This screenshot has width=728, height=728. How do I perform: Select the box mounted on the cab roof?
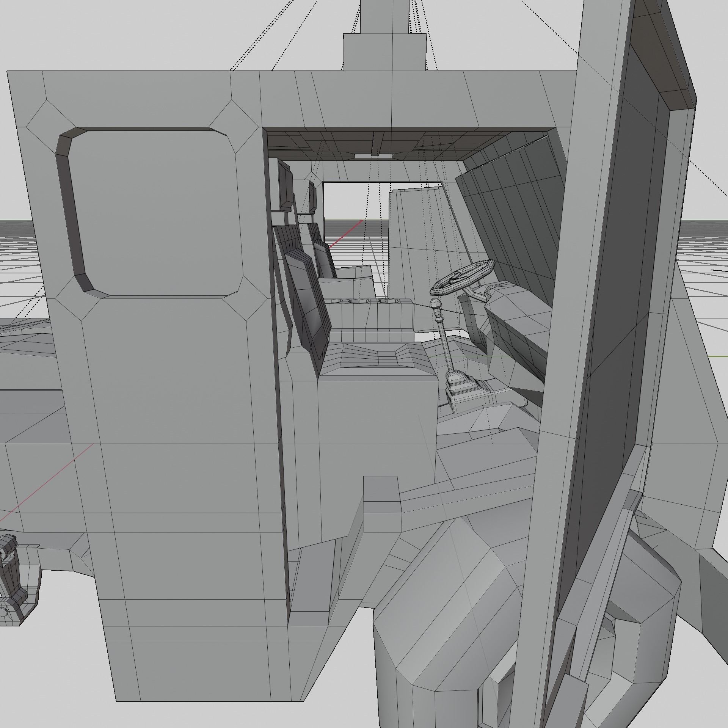click(385, 52)
